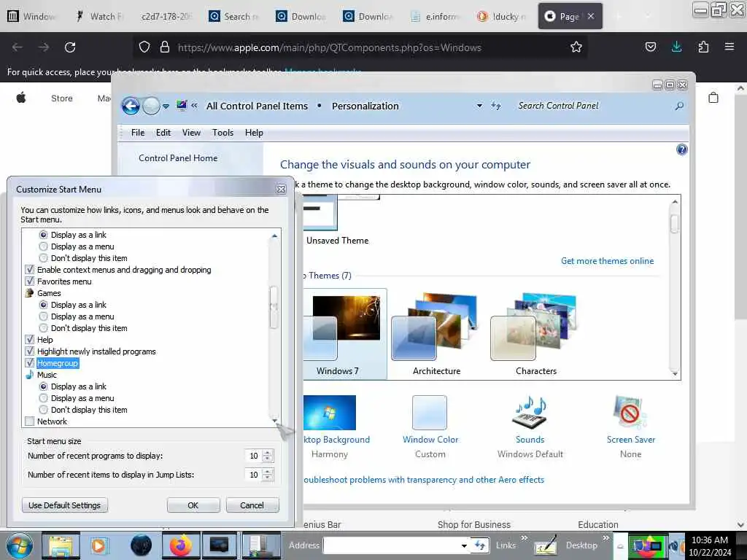Open Control Panel help question icon
The height and width of the screenshot is (560, 747).
[x=682, y=150]
